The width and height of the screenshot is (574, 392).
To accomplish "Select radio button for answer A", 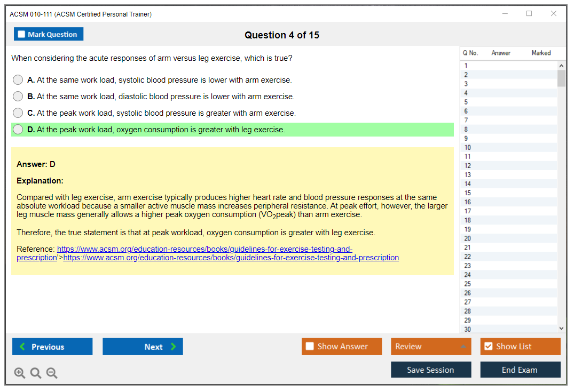I will click(18, 80).
